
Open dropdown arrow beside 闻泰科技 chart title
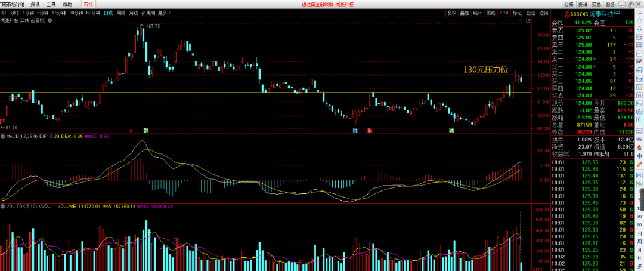[x=50, y=20]
